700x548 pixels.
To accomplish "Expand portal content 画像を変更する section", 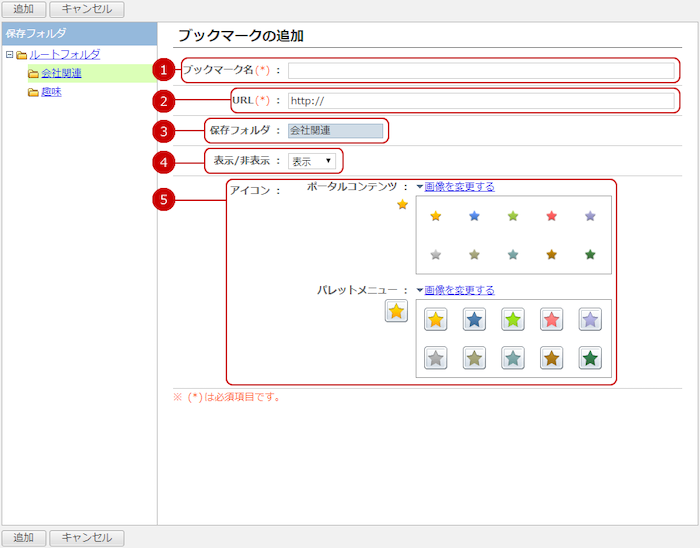I will click(458, 186).
